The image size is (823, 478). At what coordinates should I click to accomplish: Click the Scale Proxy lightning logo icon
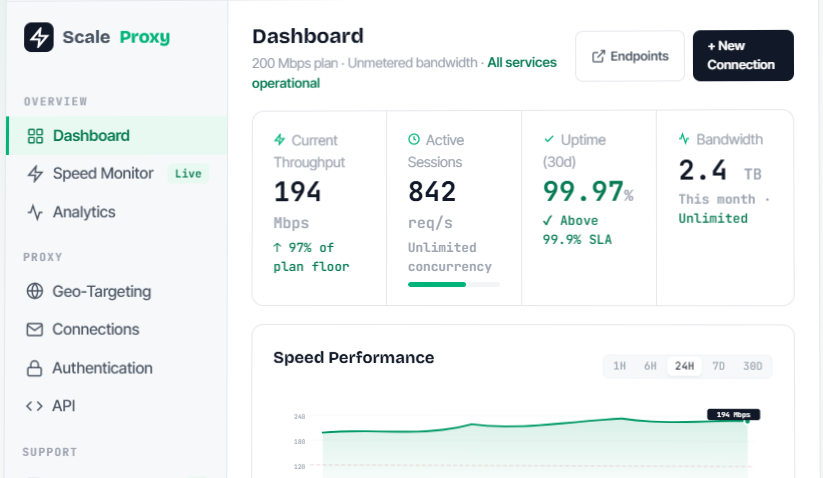click(38, 37)
